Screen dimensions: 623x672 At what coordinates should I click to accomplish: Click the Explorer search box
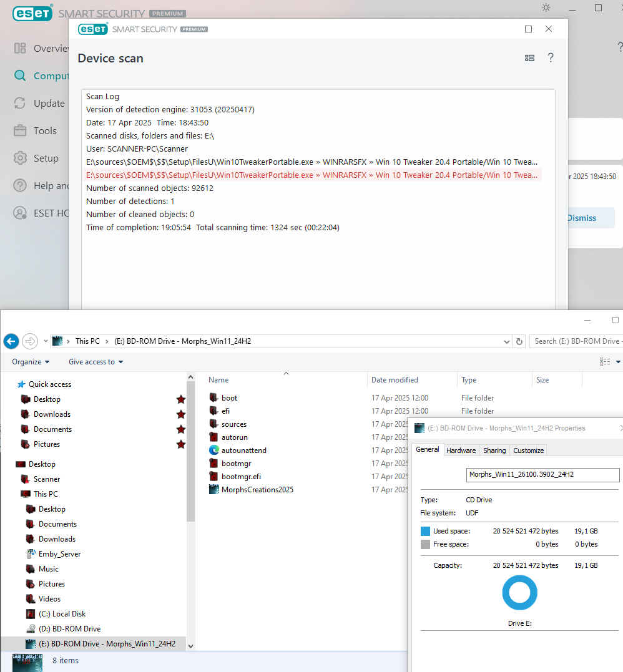click(x=576, y=341)
